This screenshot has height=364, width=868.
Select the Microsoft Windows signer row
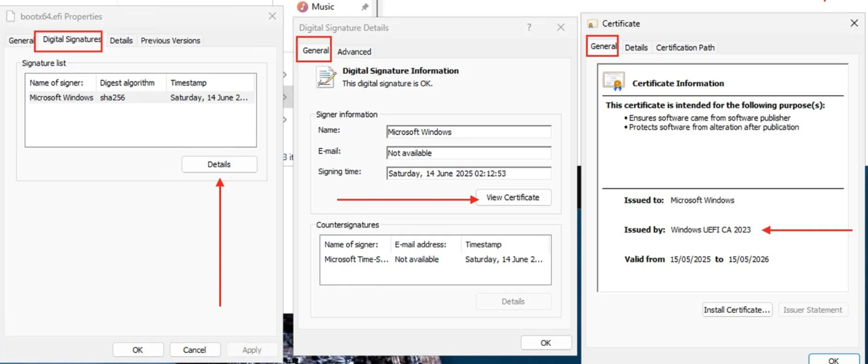(141, 98)
